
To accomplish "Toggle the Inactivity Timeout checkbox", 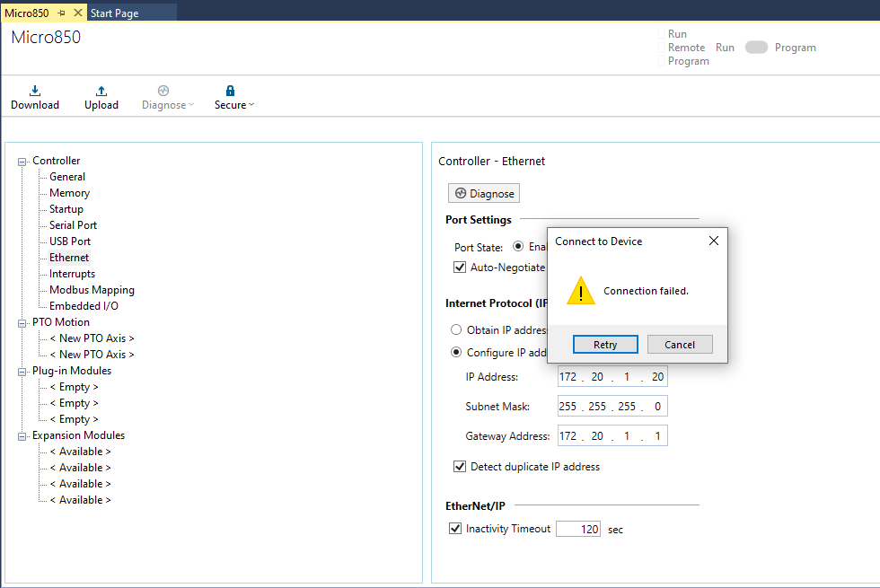I will (x=455, y=529).
